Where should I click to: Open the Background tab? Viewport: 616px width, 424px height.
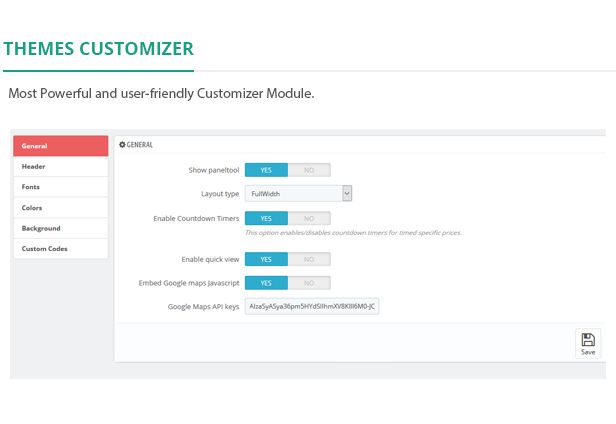coord(60,228)
